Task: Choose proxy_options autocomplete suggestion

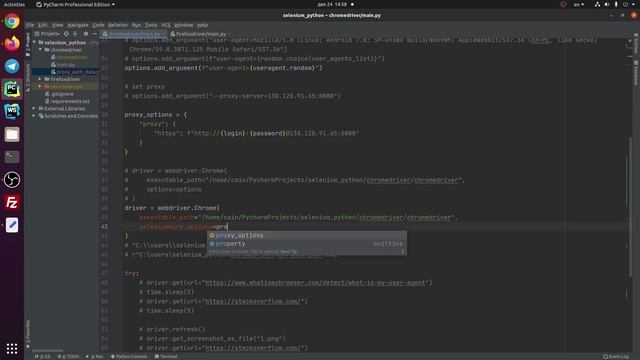Action: tap(307, 236)
